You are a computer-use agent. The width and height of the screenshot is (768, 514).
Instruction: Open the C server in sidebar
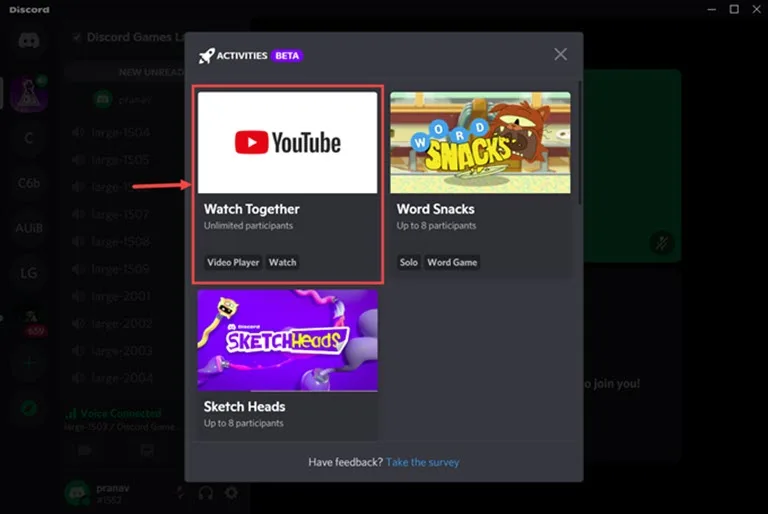[29, 138]
